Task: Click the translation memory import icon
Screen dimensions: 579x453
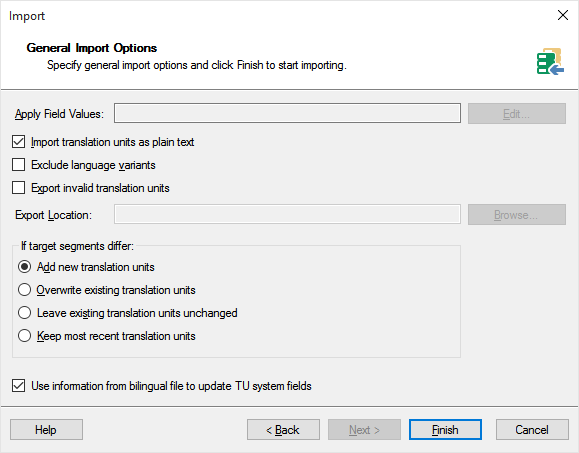Action: coord(550,61)
